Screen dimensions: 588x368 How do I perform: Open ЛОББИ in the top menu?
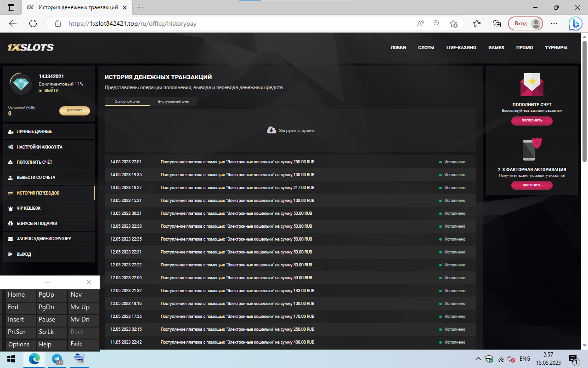pos(398,48)
